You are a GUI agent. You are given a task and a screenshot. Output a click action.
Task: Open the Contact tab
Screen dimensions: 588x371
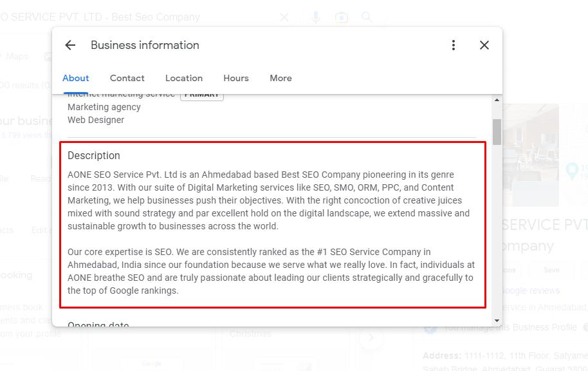coord(127,78)
